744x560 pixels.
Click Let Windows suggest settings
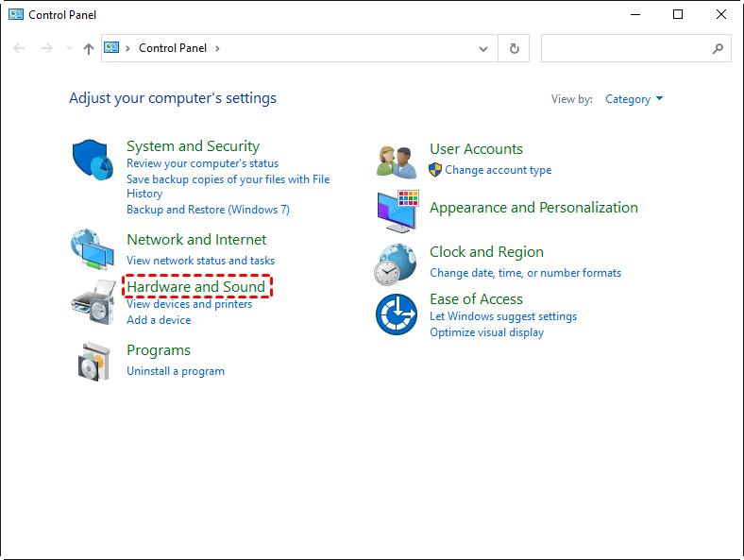tap(503, 316)
